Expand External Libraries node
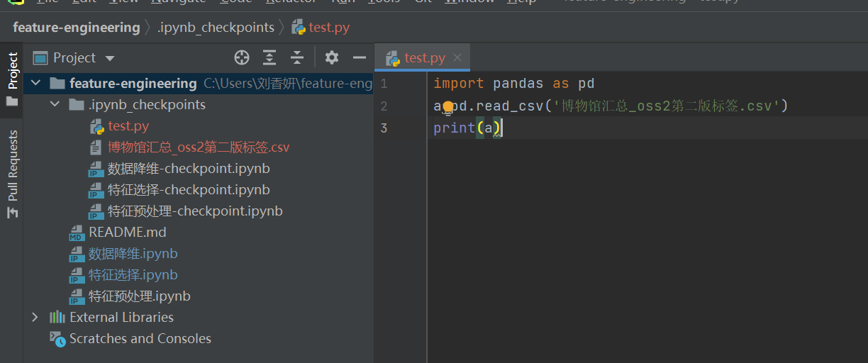Screen dimensions: 868x363 (35, 318)
